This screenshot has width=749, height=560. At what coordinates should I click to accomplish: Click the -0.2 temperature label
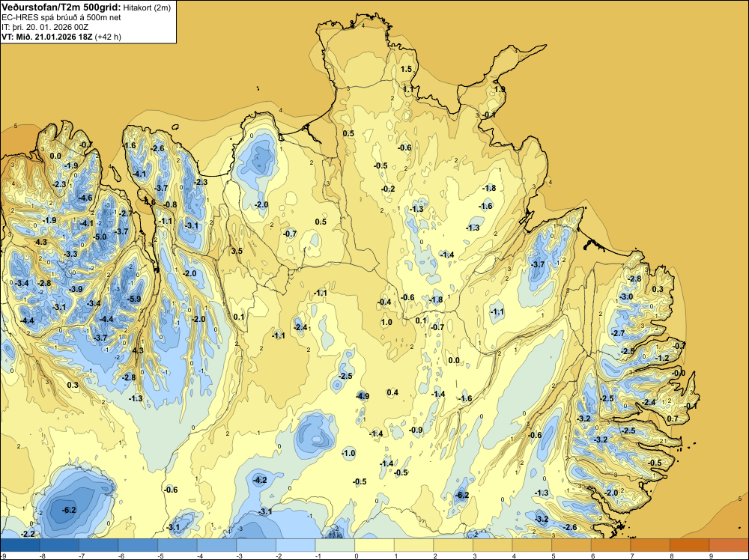click(x=388, y=189)
